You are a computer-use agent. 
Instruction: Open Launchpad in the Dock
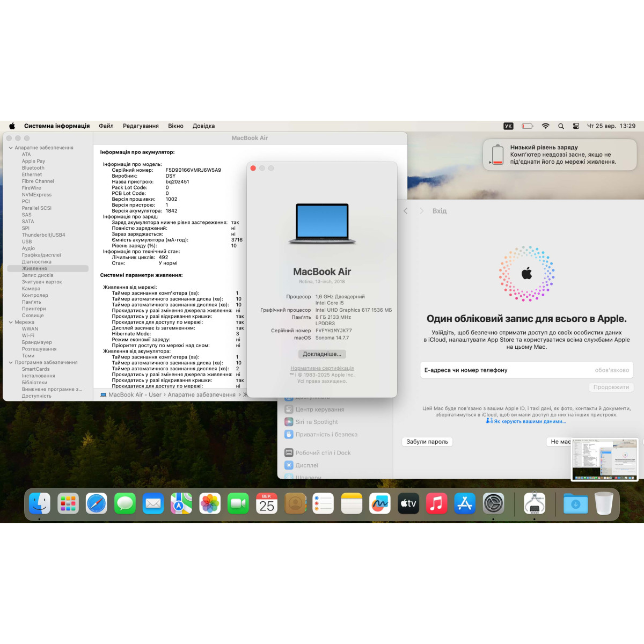(68, 503)
